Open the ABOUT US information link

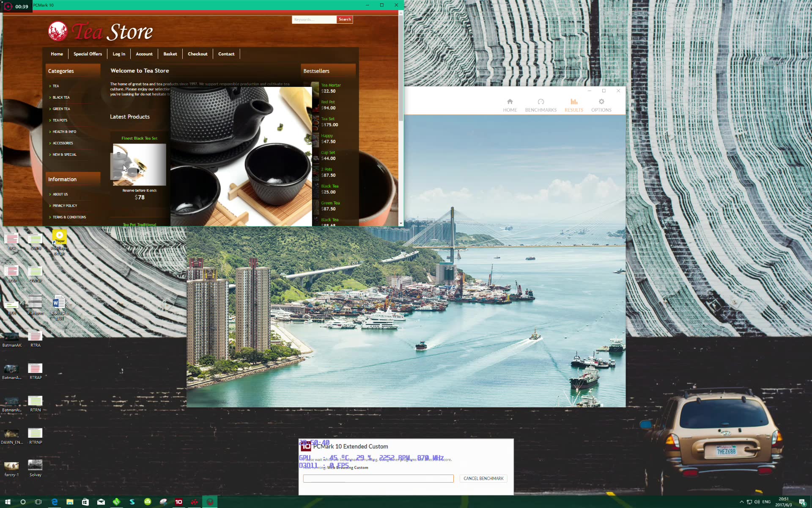point(60,194)
